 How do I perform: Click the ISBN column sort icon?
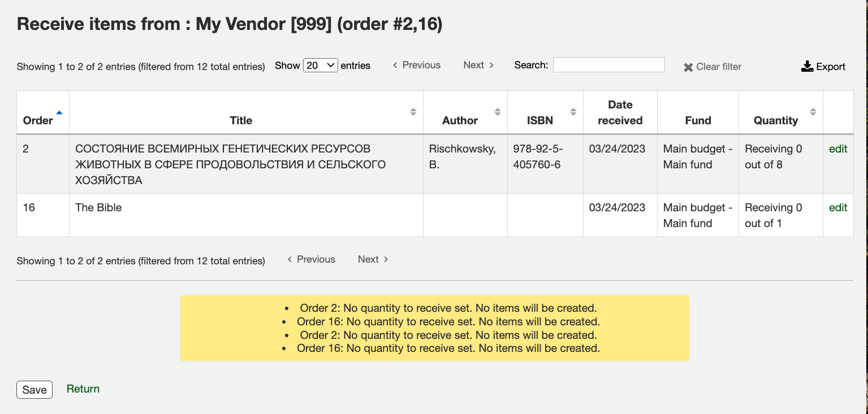coord(573,112)
